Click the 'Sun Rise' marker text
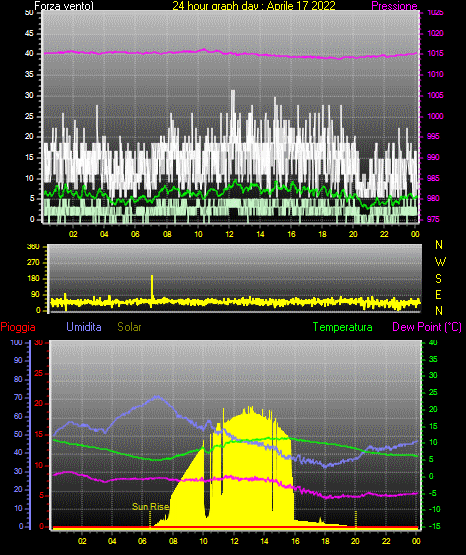Image resolution: width=466 pixels, height=555 pixels. [150, 507]
